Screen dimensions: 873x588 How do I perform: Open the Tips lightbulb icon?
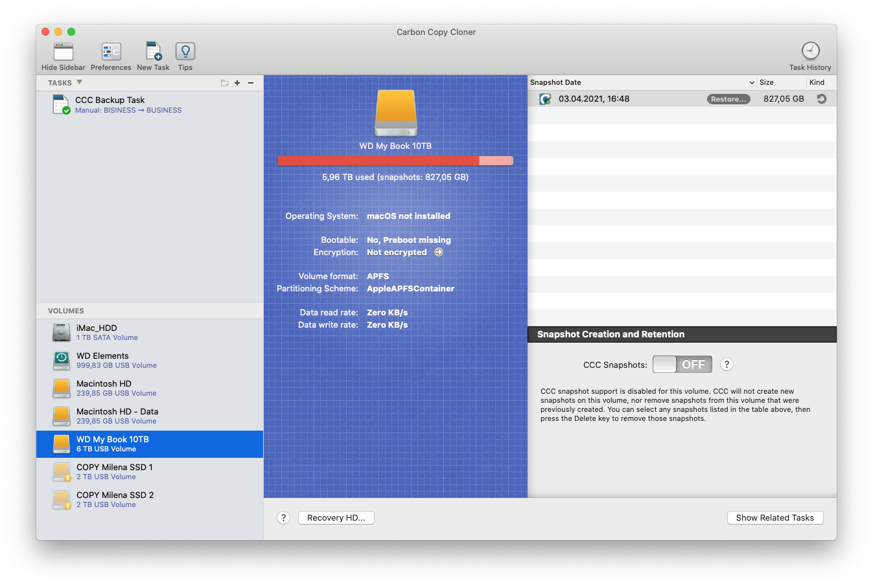click(x=185, y=51)
